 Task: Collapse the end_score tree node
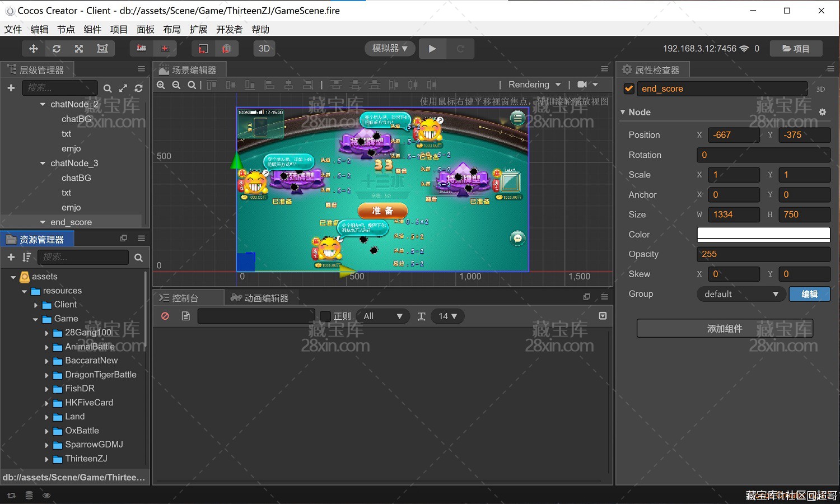(43, 222)
